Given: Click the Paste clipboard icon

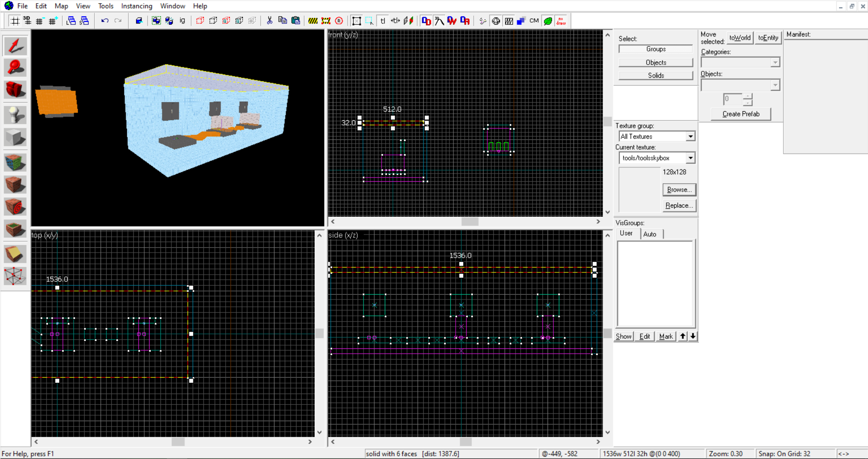Looking at the screenshot, I should coord(296,21).
